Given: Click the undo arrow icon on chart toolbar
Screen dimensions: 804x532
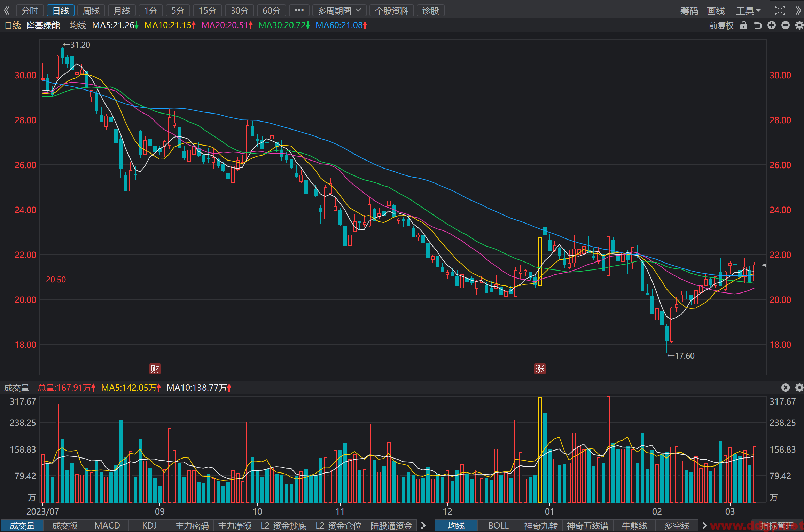Looking at the screenshot, I should point(758,25).
